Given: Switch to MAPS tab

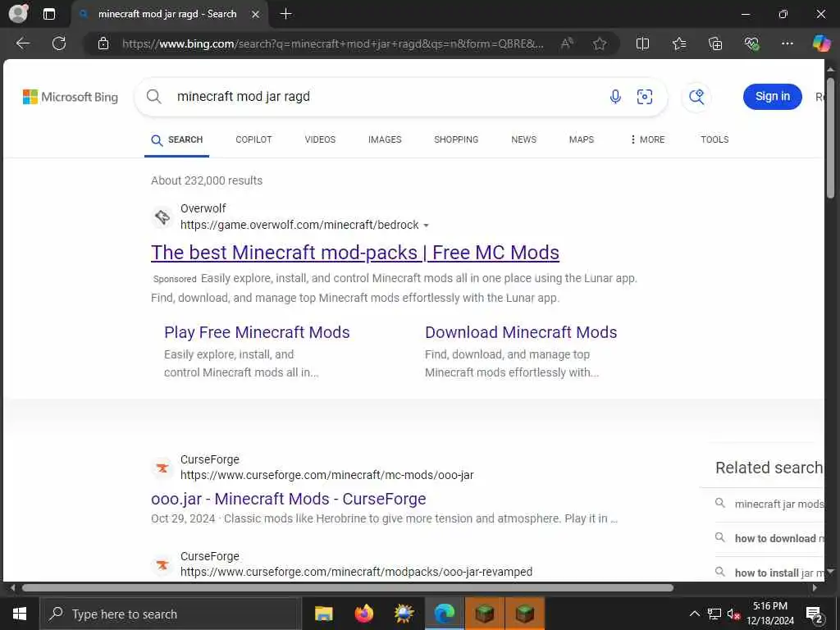Looking at the screenshot, I should click(x=582, y=139).
